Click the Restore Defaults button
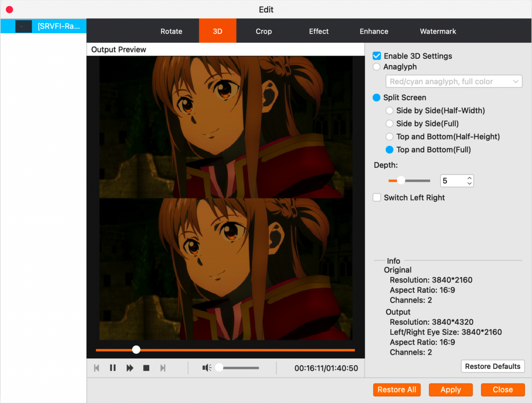 (492, 366)
